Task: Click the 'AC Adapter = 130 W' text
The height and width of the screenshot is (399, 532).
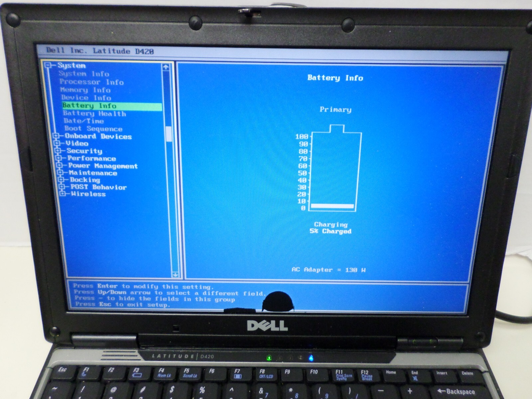Action: (329, 270)
